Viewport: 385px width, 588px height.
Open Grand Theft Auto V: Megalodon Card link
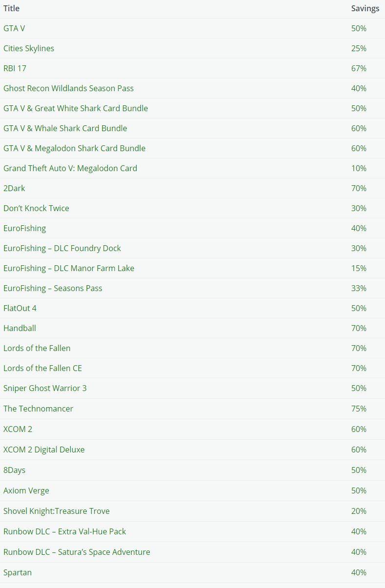pyautogui.click(x=70, y=168)
